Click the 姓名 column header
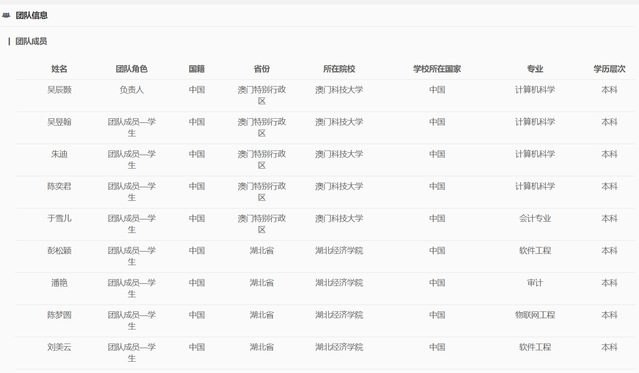 coord(59,69)
